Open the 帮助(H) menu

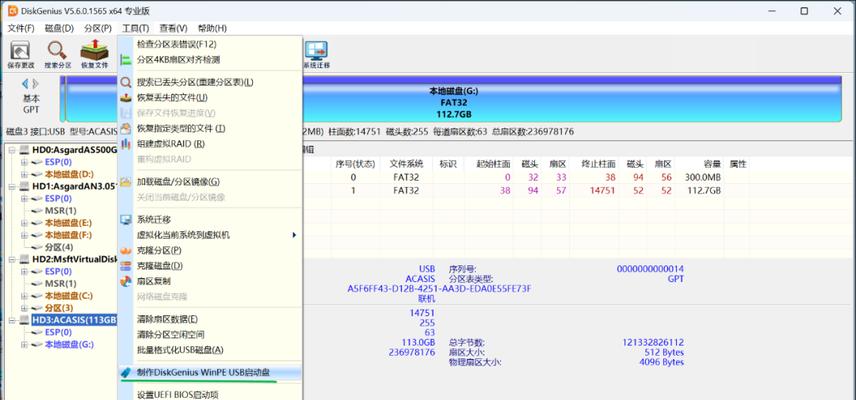click(x=212, y=28)
